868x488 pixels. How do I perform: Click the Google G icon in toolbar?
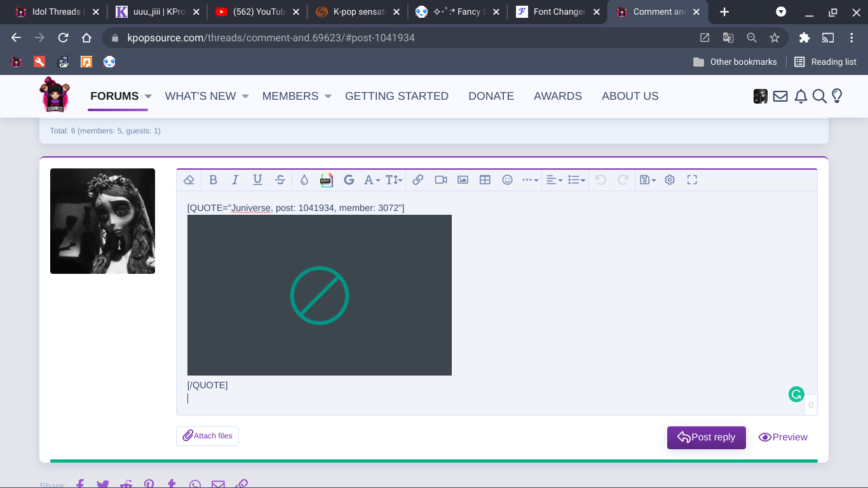pyautogui.click(x=349, y=180)
